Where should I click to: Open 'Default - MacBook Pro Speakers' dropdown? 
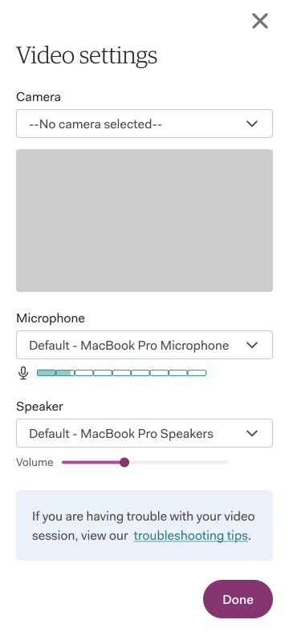(x=144, y=433)
